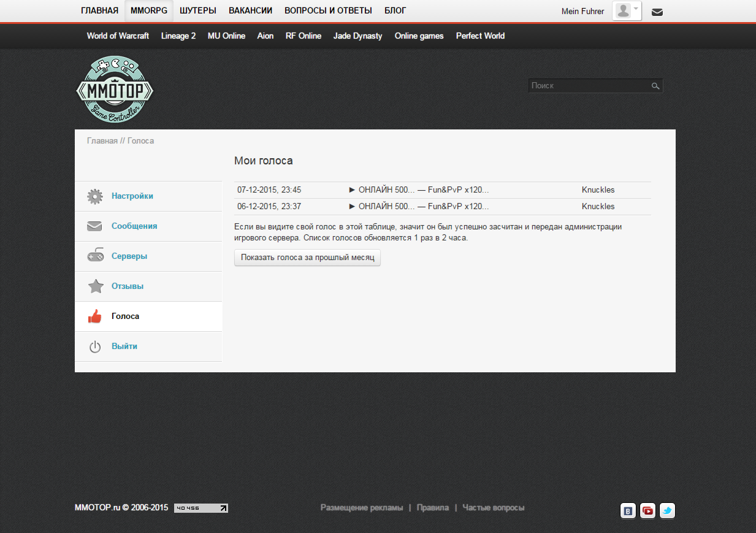Click the MMOTOP logo
Viewport: 756px width, 533px height.
(x=115, y=90)
